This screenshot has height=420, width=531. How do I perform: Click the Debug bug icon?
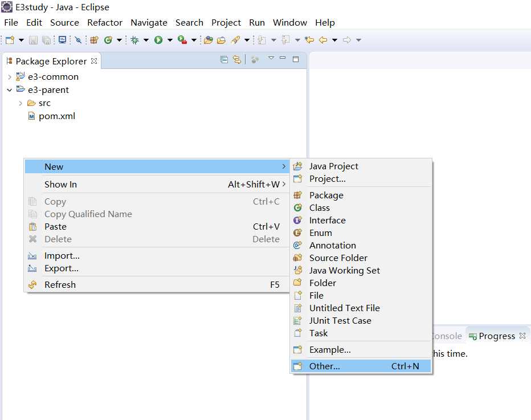(135, 40)
